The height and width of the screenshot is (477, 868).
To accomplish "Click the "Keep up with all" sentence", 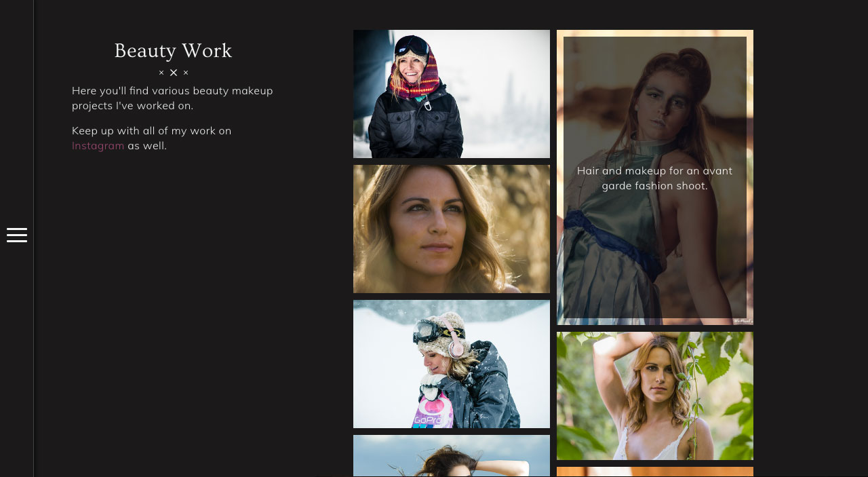I will (151, 131).
